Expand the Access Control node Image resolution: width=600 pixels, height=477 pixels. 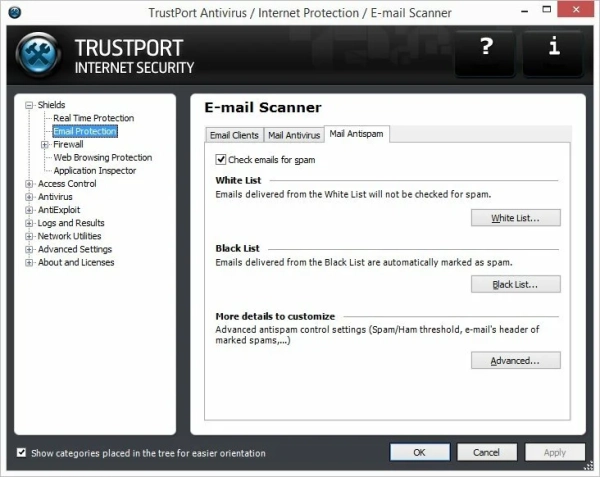tap(29, 184)
